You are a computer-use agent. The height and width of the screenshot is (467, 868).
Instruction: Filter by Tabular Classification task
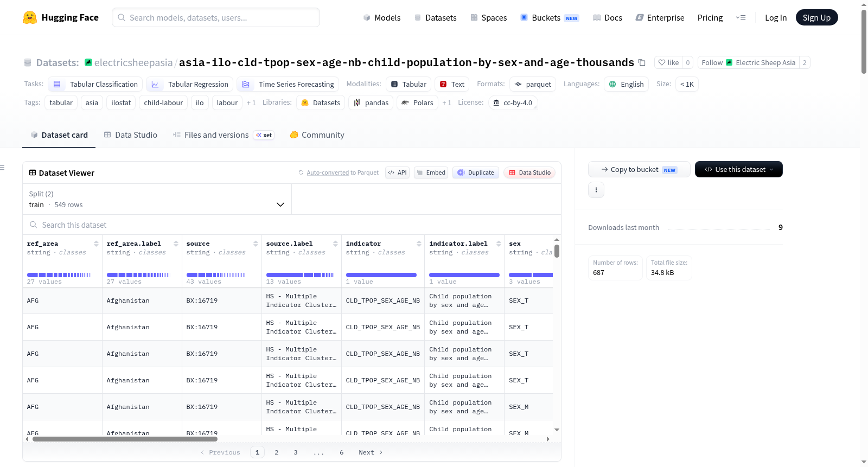[x=95, y=84]
